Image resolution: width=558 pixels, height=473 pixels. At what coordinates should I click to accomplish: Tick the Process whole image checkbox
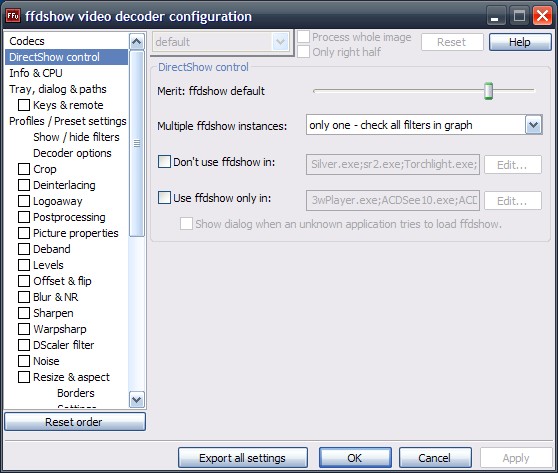[x=303, y=37]
